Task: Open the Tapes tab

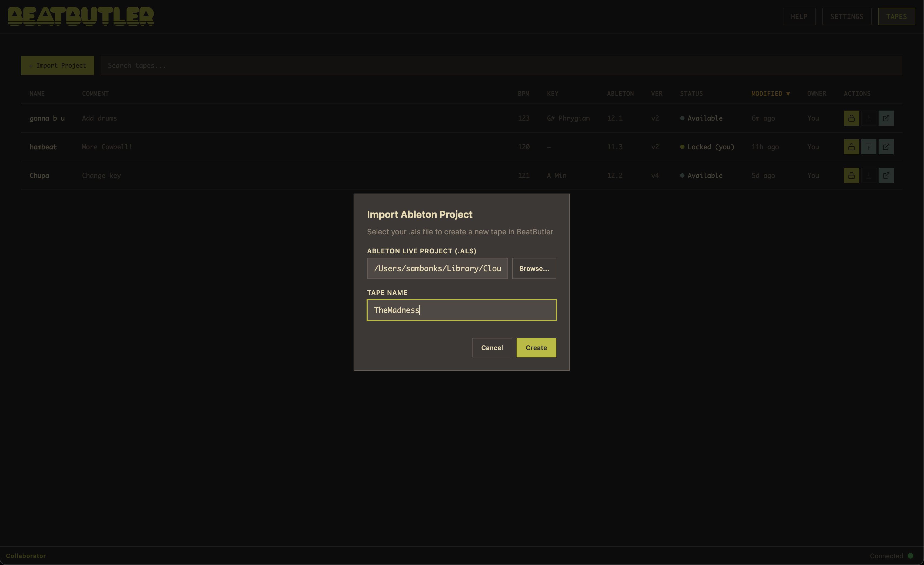Action: pyautogui.click(x=896, y=16)
